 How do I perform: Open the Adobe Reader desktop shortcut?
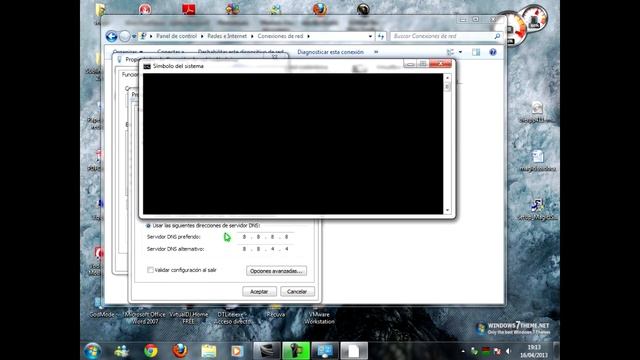(189, 9)
